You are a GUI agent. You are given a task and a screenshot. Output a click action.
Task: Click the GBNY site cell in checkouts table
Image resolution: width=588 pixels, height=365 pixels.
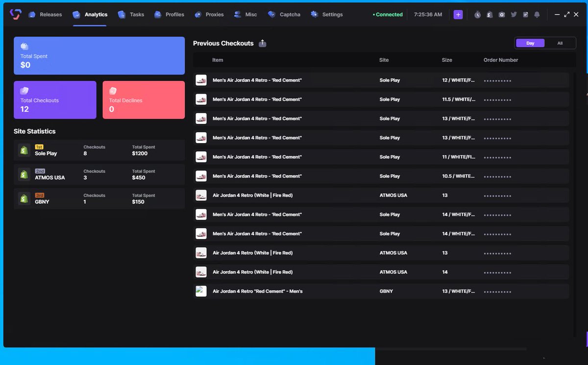coord(386,291)
